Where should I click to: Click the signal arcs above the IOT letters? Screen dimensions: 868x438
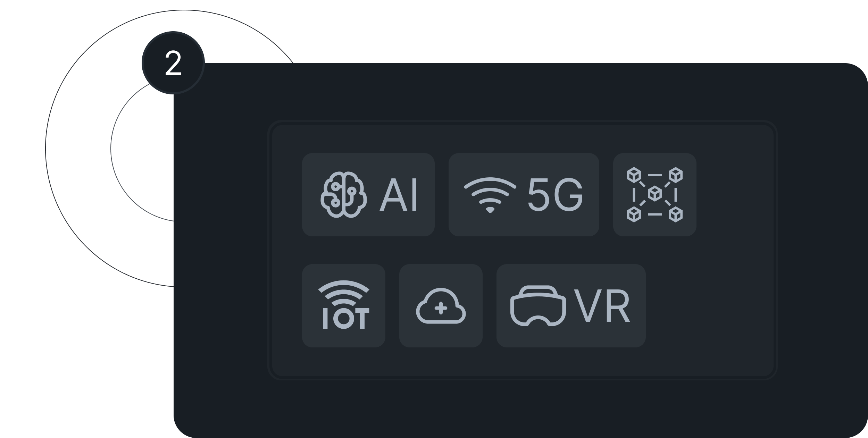point(343,293)
